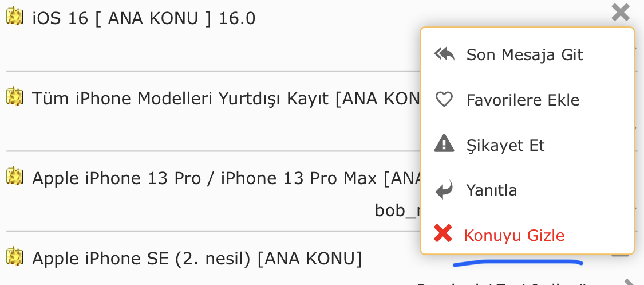Click the iOS 16 topic folder icon
This screenshot has height=285, width=644.
pyautogui.click(x=15, y=17)
